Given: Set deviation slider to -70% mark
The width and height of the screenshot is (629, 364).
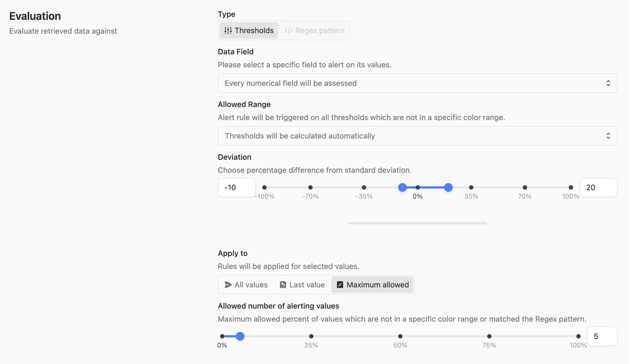Looking at the screenshot, I should click(x=310, y=187).
